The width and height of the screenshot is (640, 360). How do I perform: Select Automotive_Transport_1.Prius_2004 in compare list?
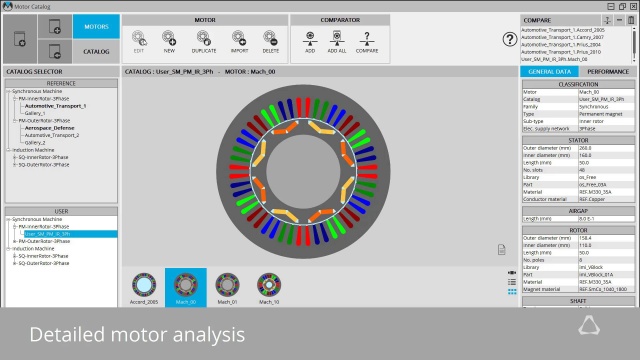tap(561, 44)
